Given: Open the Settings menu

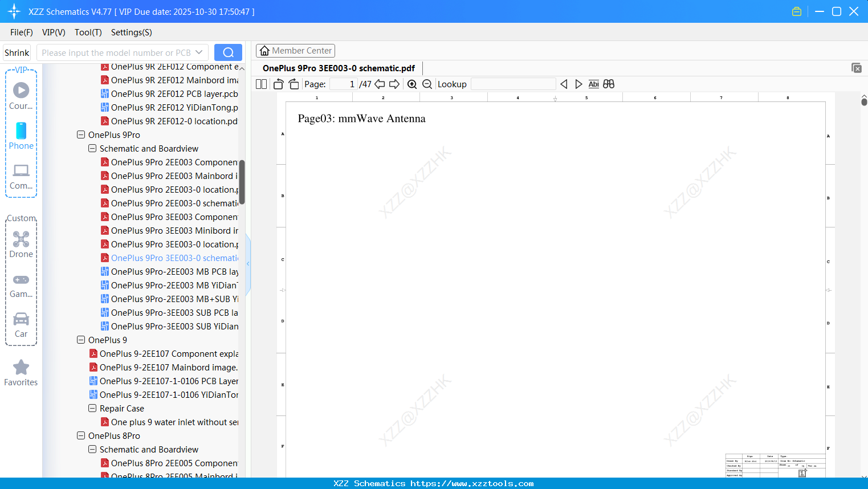Looking at the screenshot, I should (x=132, y=32).
